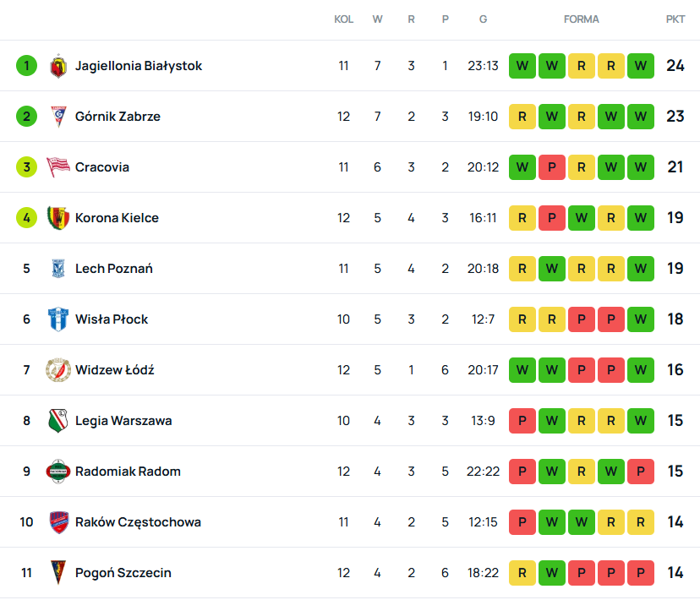
Task: Sort table by PKT column header
Action: [675, 19]
